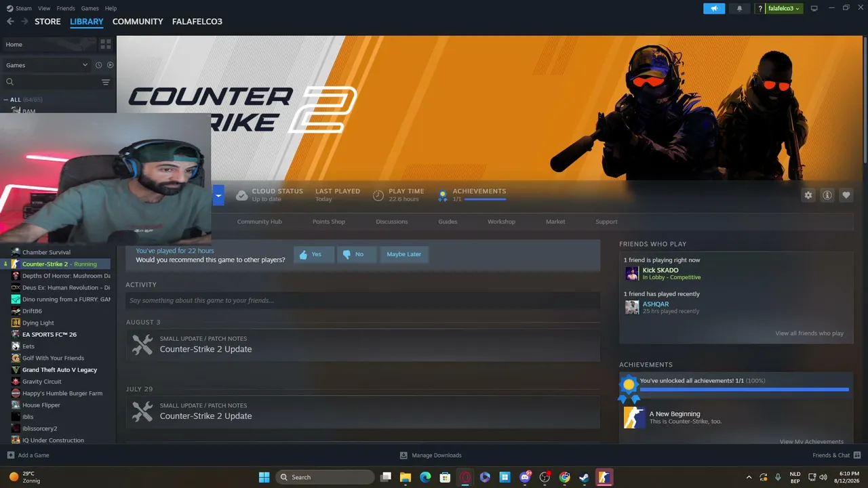Show game info with the i icon
Viewport: 868px width, 488px height.
pyautogui.click(x=827, y=195)
